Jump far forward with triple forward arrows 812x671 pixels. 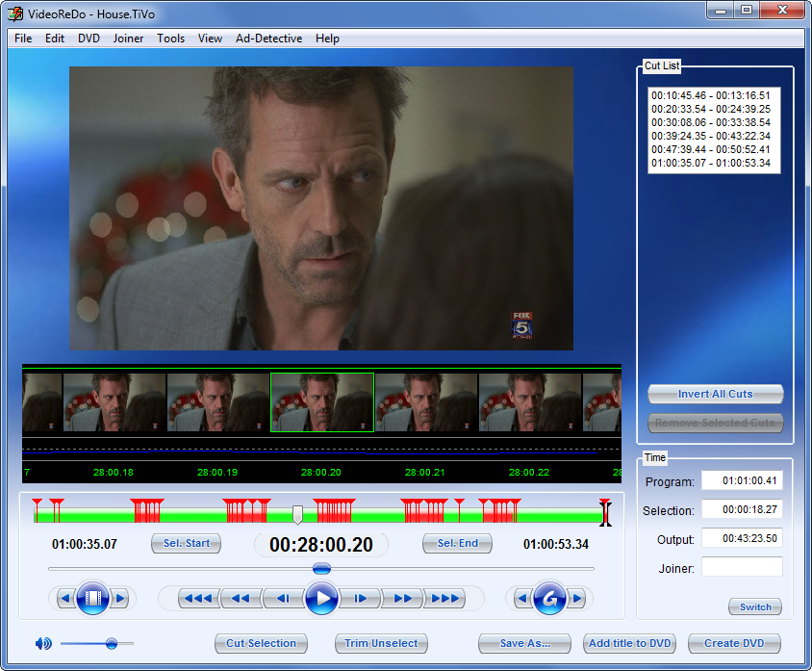444,599
